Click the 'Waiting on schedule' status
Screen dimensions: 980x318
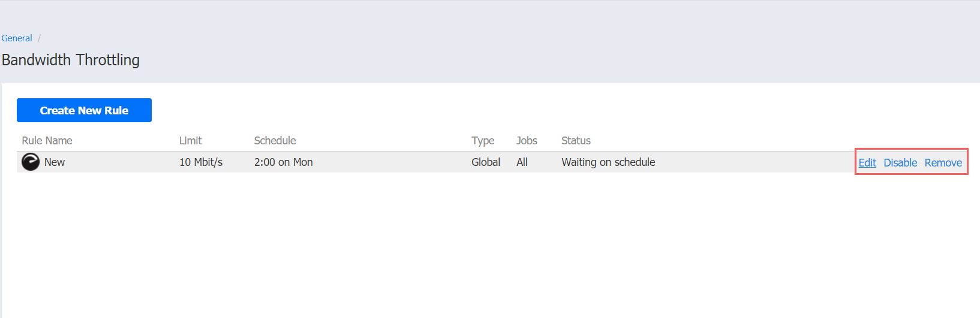pos(608,162)
